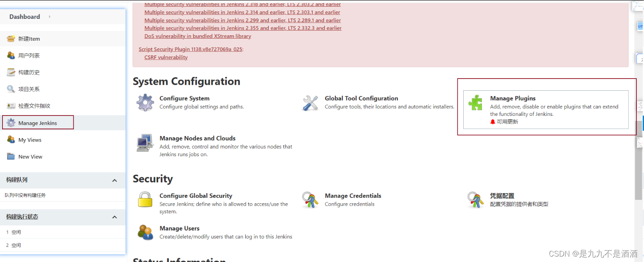
Task: Open 构建历史 in the sidebar
Action: 29,72
